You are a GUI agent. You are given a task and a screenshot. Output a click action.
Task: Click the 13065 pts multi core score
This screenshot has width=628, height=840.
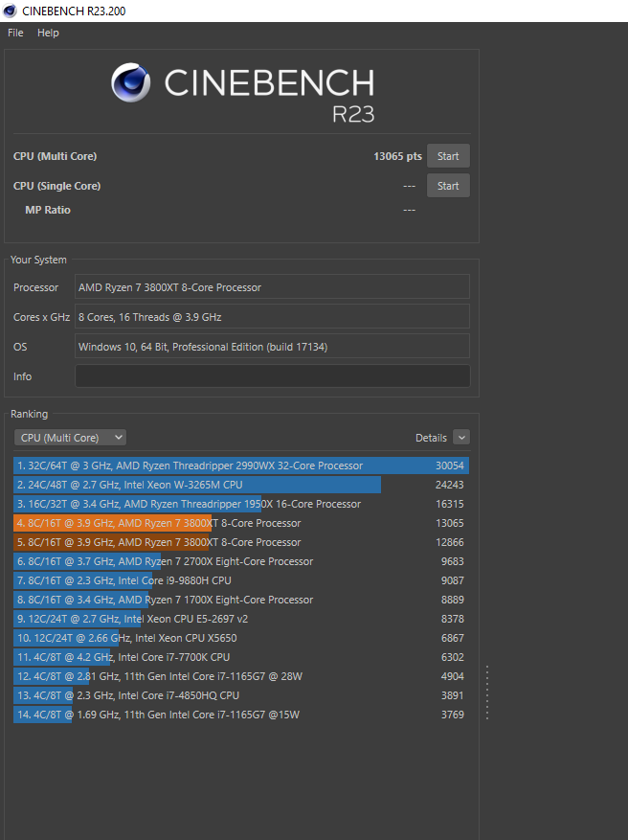tap(398, 156)
